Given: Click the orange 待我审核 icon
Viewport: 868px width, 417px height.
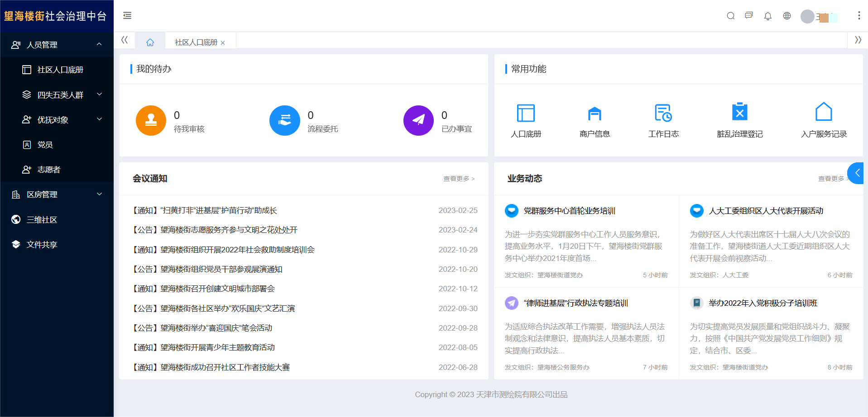Looking at the screenshot, I should pos(151,120).
